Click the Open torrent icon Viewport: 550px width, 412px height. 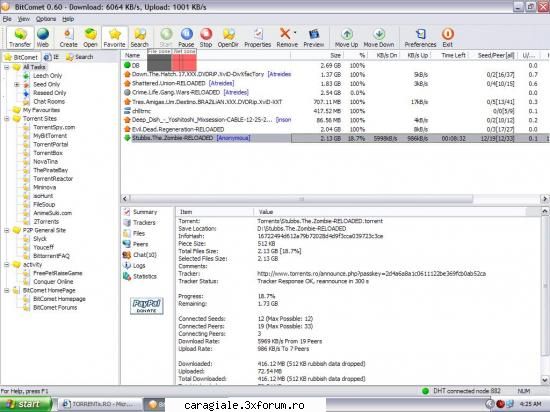tap(90, 37)
